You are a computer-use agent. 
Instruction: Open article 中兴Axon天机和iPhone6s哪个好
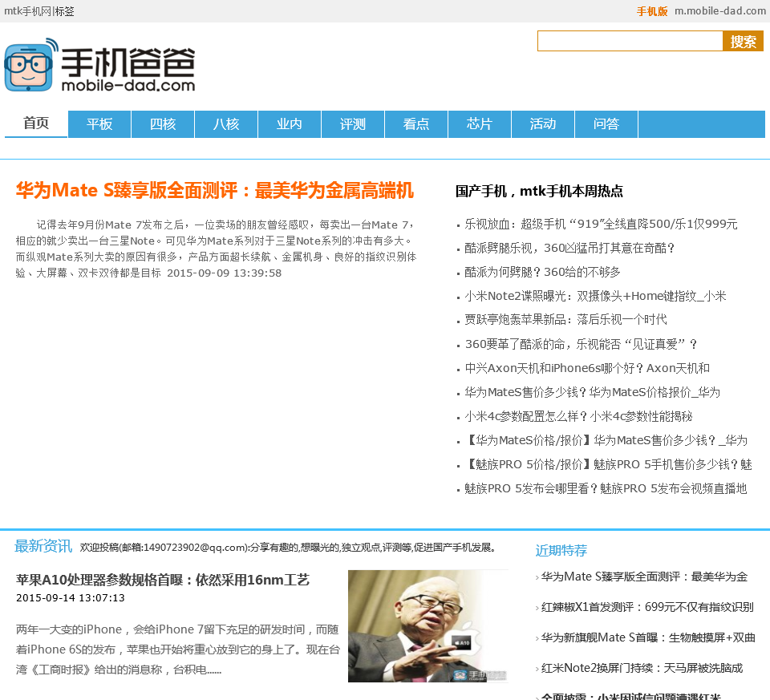tap(587, 368)
